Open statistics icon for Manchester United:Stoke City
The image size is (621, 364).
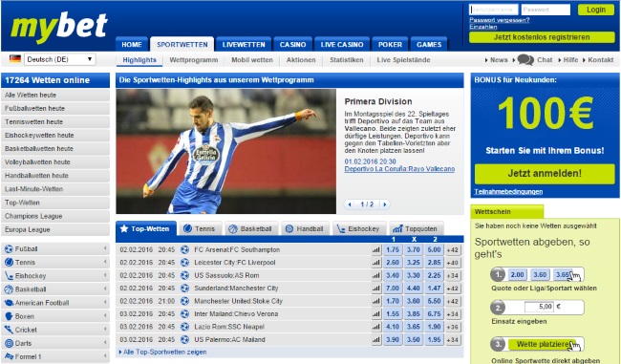tap(376, 301)
